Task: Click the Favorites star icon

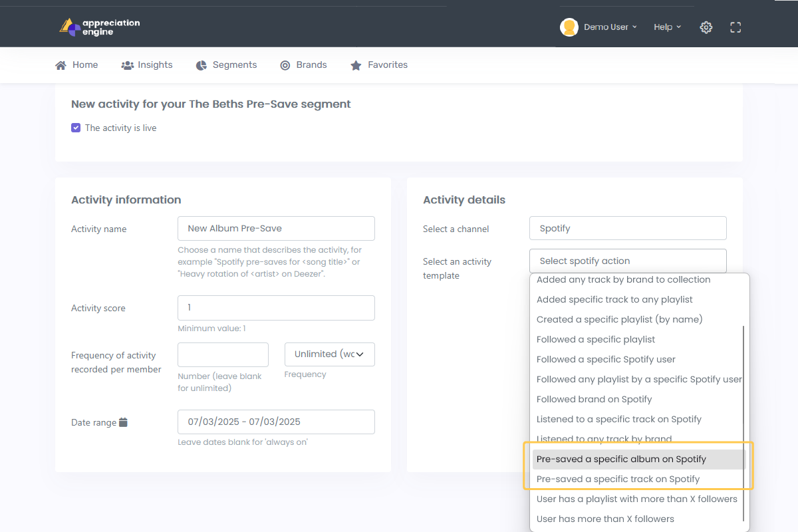Action: point(356,65)
